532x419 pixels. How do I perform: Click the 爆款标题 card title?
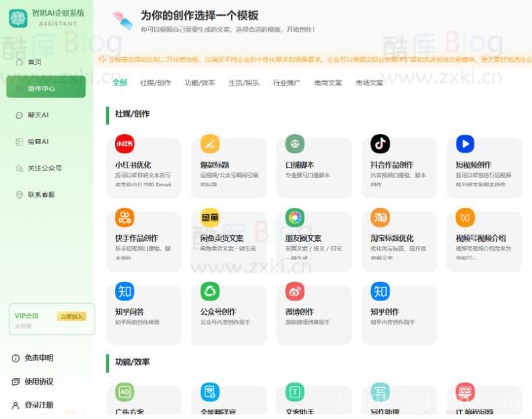click(x=215, y=165)
